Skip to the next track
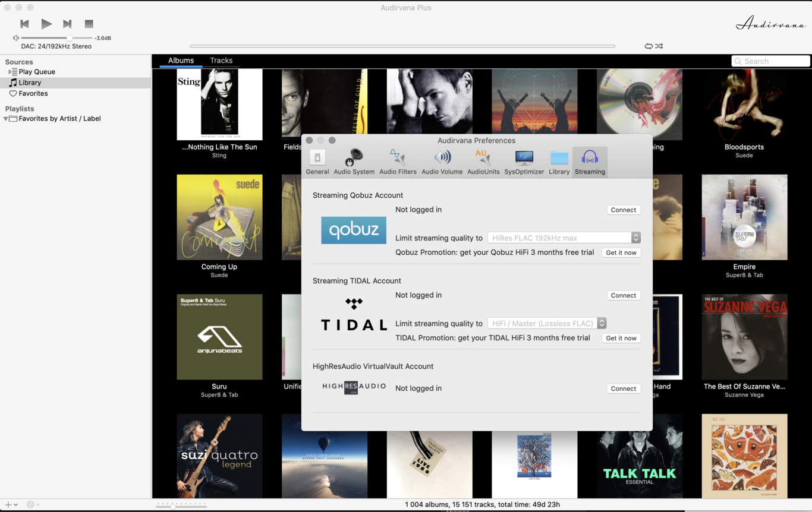 [x=67, y=24]
